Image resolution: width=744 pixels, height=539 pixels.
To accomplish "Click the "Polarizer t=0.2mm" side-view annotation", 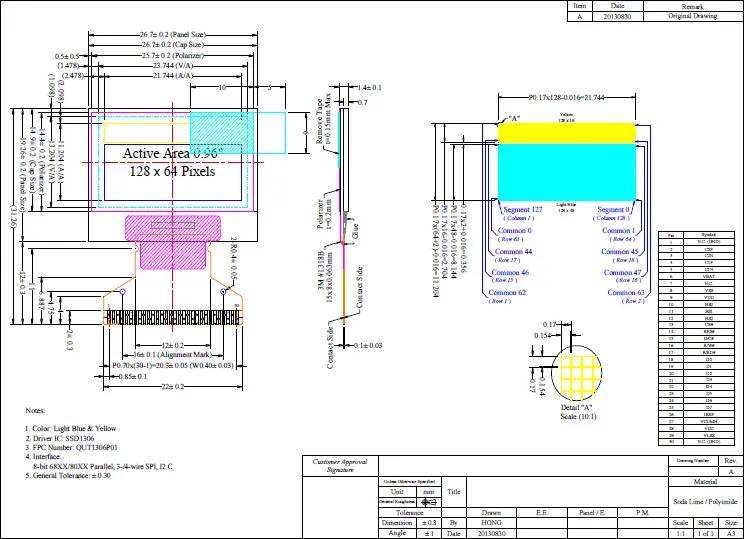I will 324,214.
